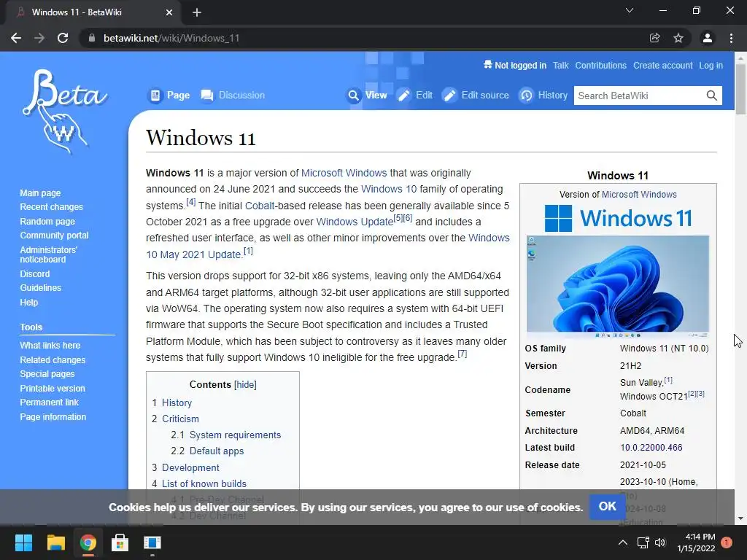747x560 pixels.
Task: Click the magnifier icon in BetaWiki search
Action: pyautogui.click(x=712, y=96)
